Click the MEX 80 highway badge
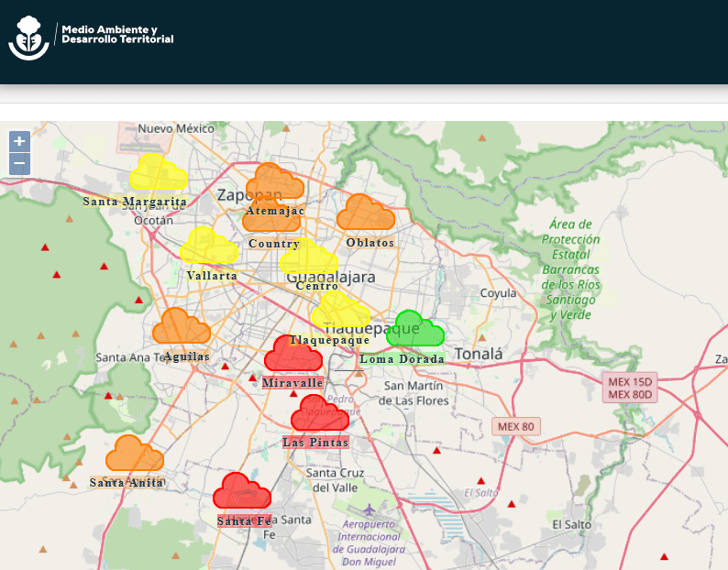This screenshot has height=570, width=728. click(516, 426)
